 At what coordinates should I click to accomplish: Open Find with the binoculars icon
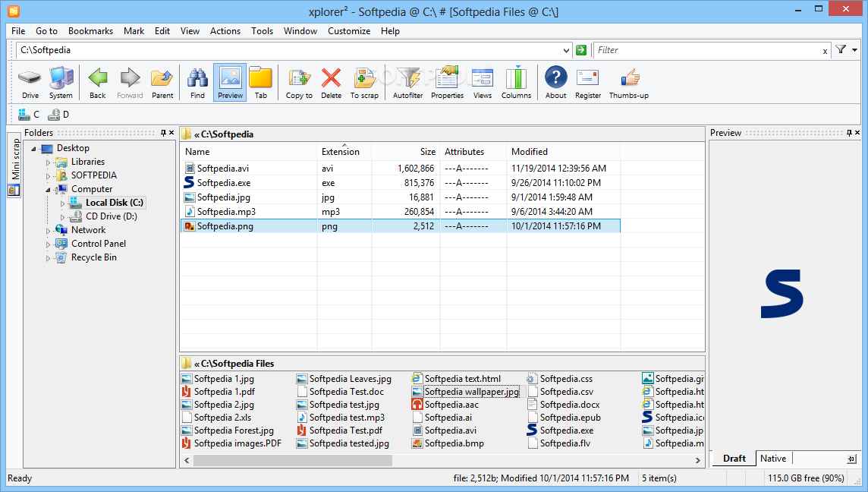coord(197,83)
